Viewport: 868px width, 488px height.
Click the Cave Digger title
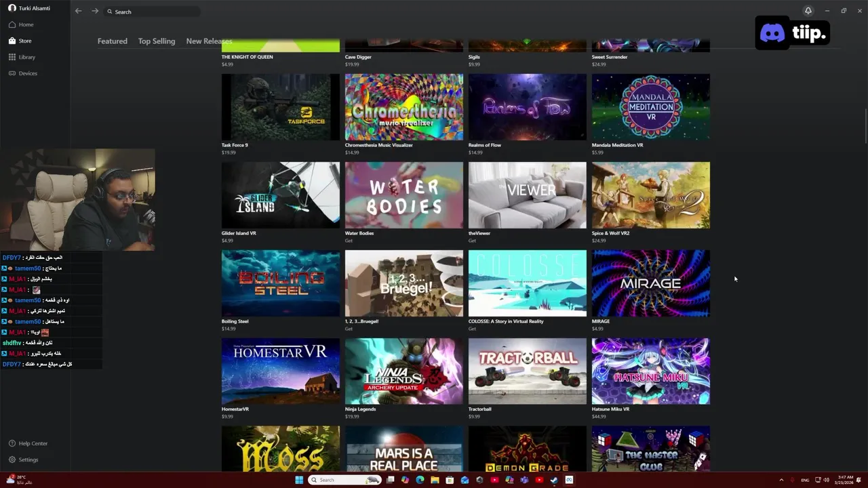(358, 57)
